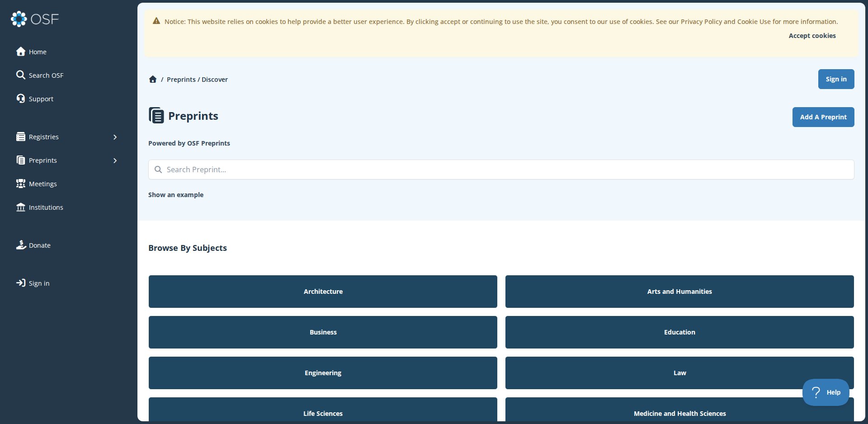This screenshot has width=868, height=424.
Task: Accept cookies in the notice banner
Action: [x=812, y=36]
